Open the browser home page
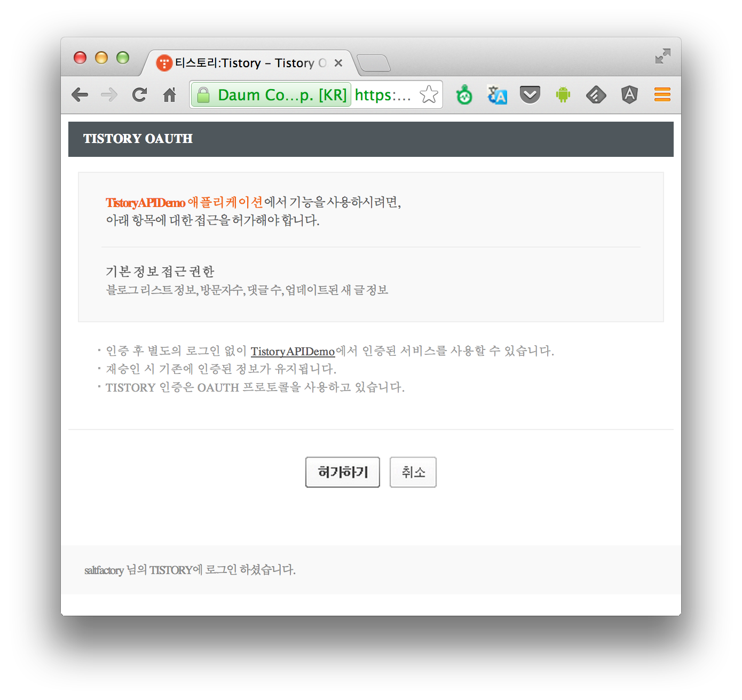The height and width of the screenshot is (700, 742). [x=170, y=95]
